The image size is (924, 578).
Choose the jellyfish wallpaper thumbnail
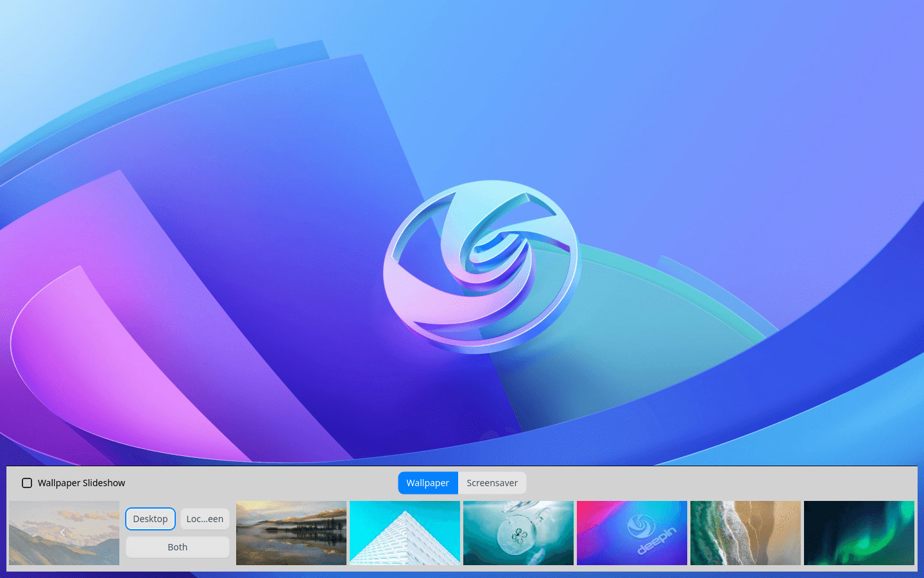518,533
